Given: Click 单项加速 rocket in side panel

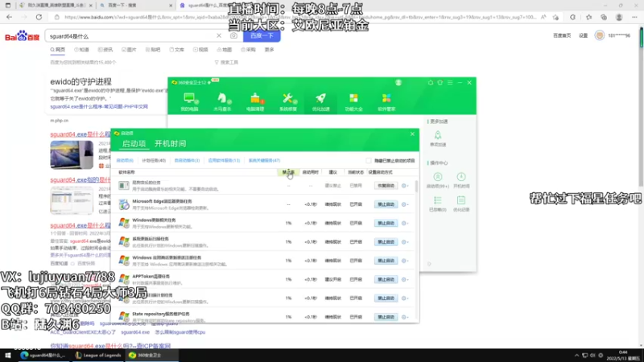Looking at the screenshot, I should coord(438,138).
